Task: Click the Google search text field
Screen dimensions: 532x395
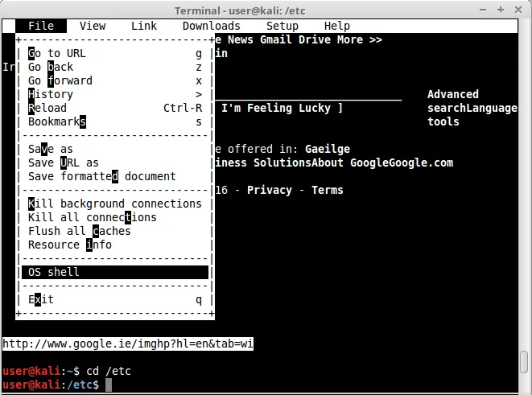Action: [x=308, y=95]
